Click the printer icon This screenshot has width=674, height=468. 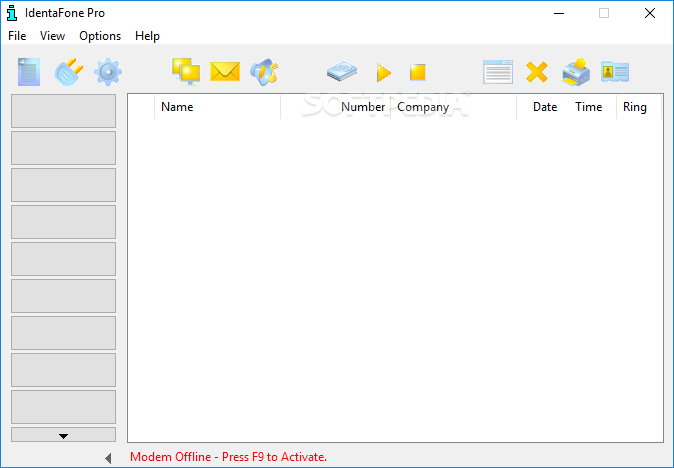[576, 72]
